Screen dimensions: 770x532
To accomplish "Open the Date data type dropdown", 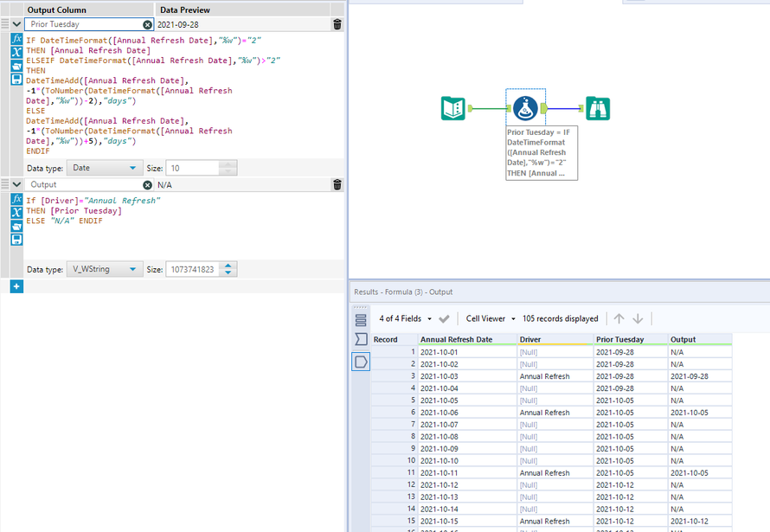I will pos(106,168).
